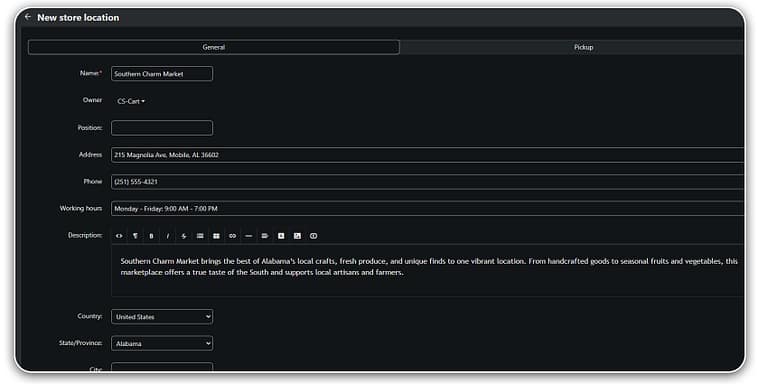Click the image insert icon in editor toolbar

(297, 236)
